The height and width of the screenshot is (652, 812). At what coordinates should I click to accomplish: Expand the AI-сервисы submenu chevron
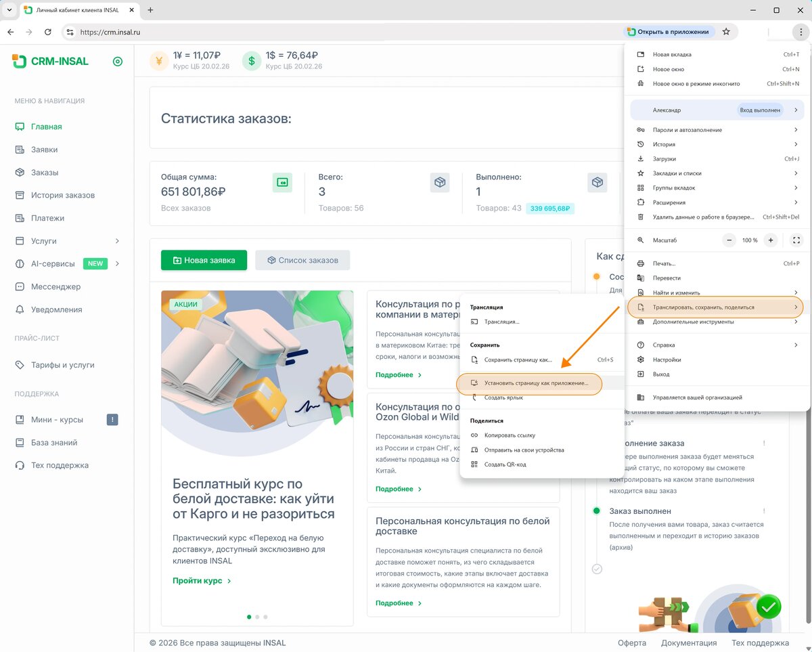pyautogui.click(x=117, y=263)
